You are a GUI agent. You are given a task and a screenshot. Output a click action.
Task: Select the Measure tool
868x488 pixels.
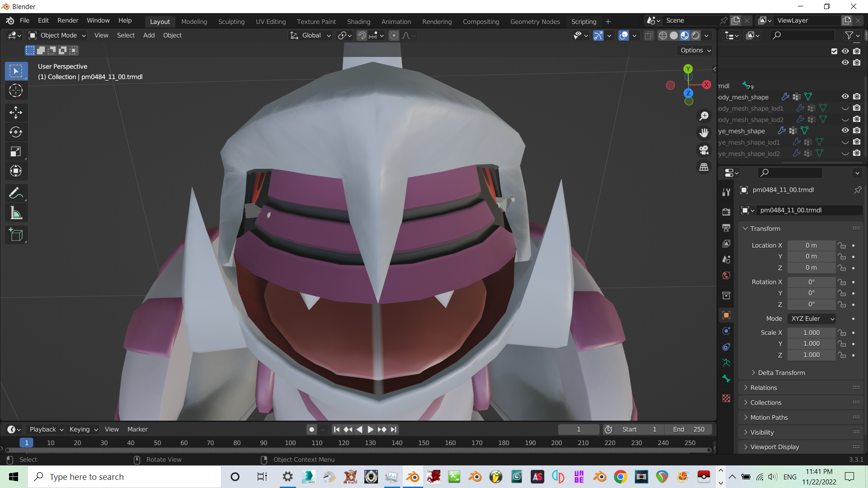(x=16, y=213)
